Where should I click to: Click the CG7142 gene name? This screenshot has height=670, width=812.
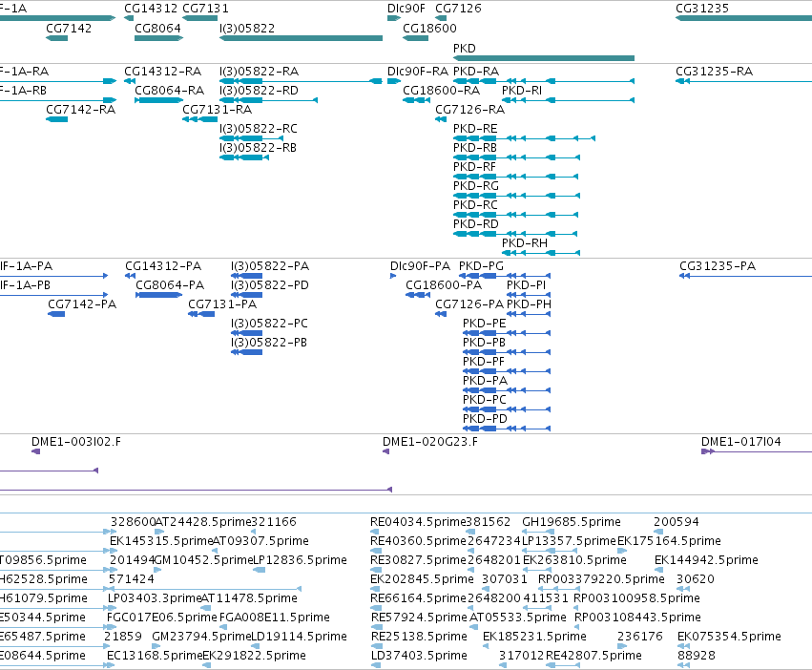(x=69, y=29)
